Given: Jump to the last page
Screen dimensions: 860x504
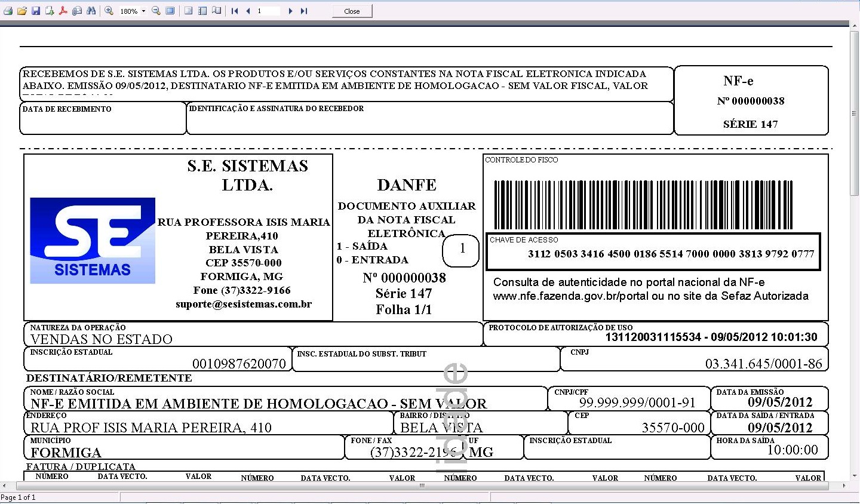Looking at the screenshot, I should click(x=303, y=11).
